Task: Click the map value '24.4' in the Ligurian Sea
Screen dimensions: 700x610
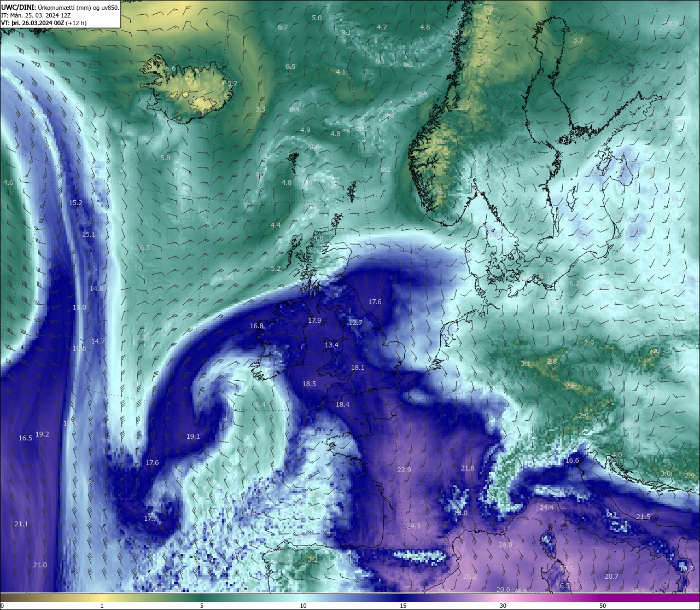Action: 546,507
